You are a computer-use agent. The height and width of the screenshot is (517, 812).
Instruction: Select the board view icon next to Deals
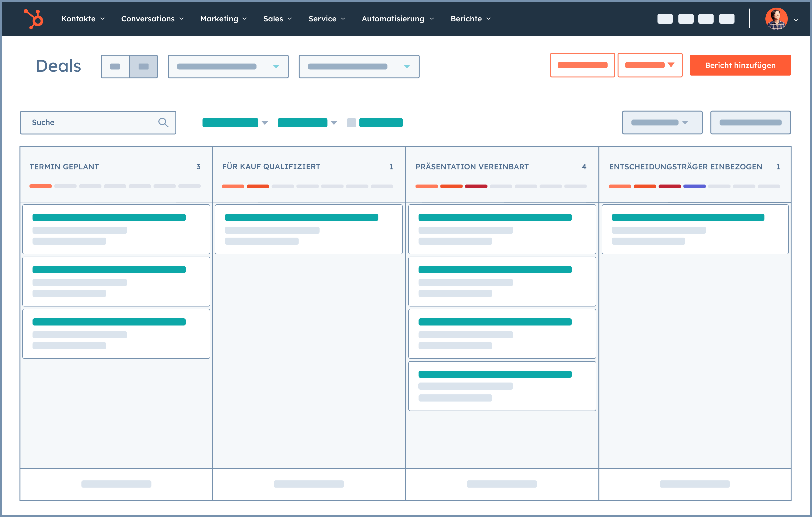pyautogui.click(x=143, y=66)
